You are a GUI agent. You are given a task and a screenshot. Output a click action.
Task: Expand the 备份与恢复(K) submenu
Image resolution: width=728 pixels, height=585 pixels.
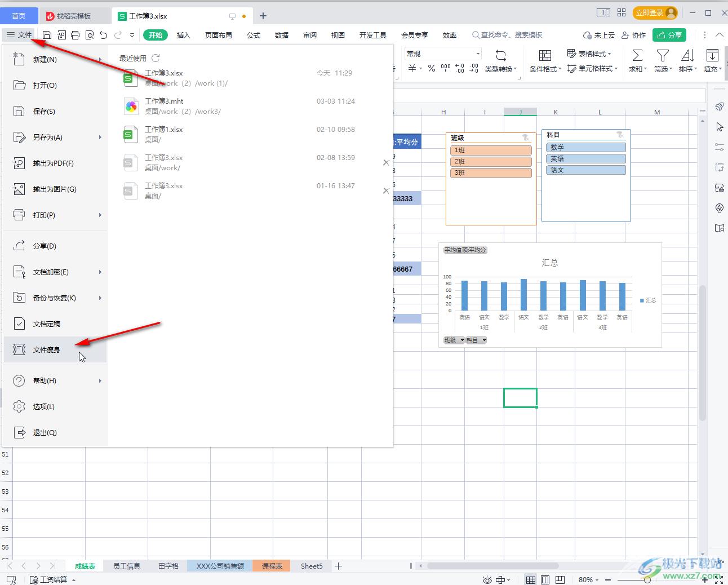(x=100, y=298)
